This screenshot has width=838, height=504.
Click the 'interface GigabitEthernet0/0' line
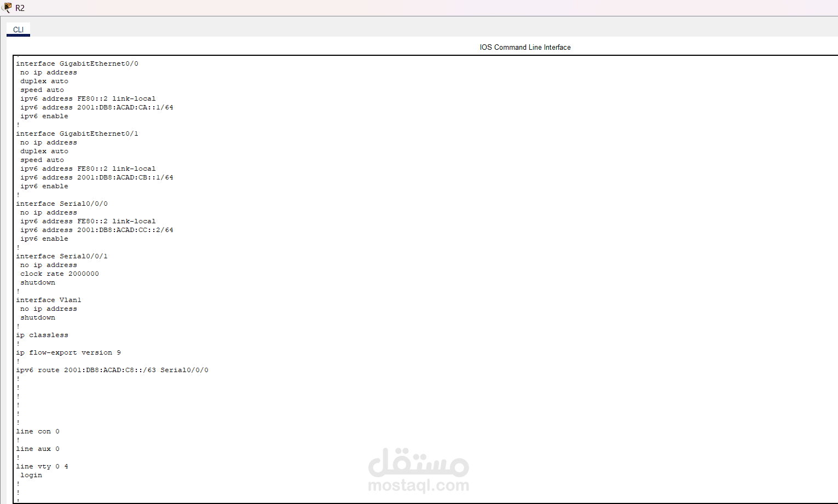[77, 63]
